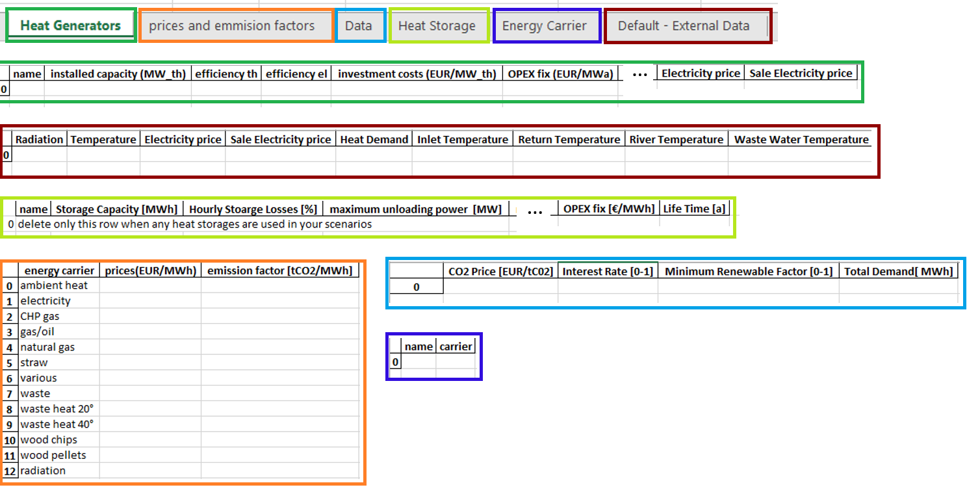Select the emission factor [tCO2/MWh] header

coord(280,270)
